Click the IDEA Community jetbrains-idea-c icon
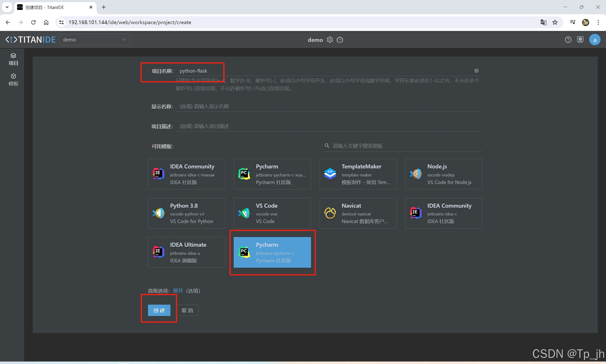The image size is (606, 364). coord(415,213)
